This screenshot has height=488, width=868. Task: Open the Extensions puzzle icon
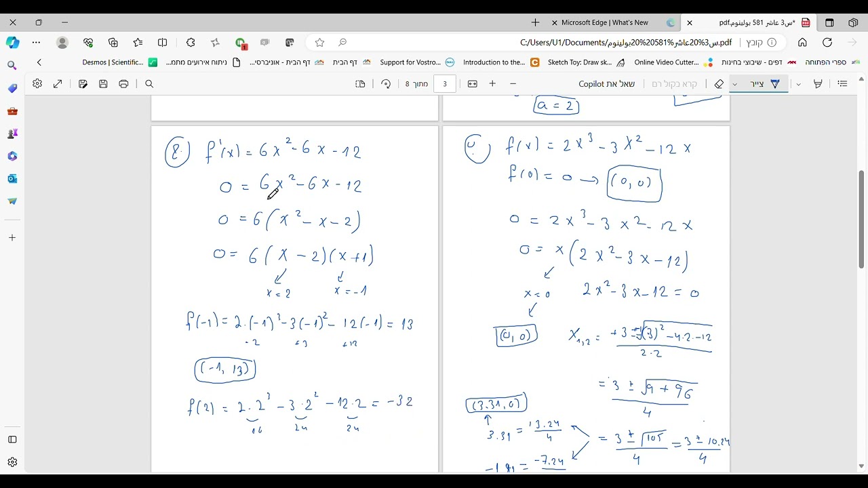point(191,43)
